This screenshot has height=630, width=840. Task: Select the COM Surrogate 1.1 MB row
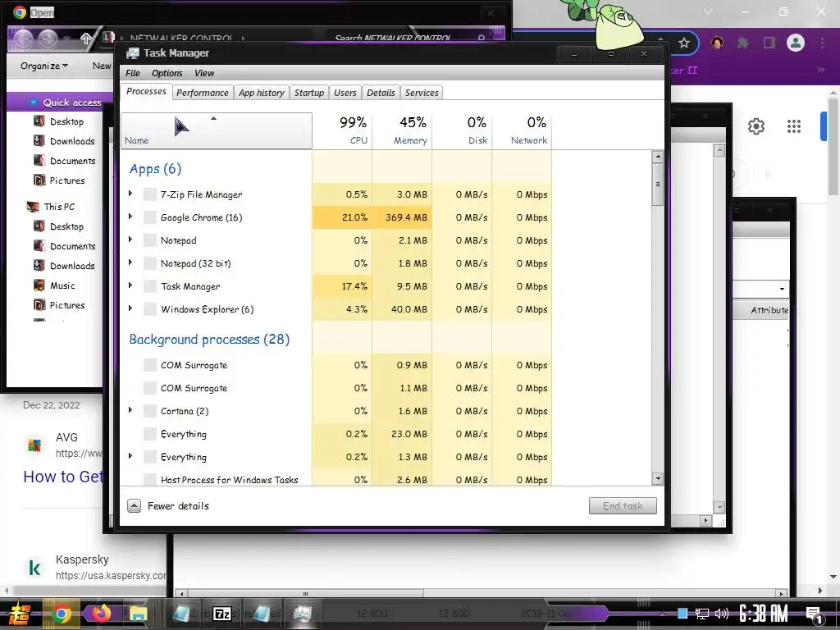(336, 388)
